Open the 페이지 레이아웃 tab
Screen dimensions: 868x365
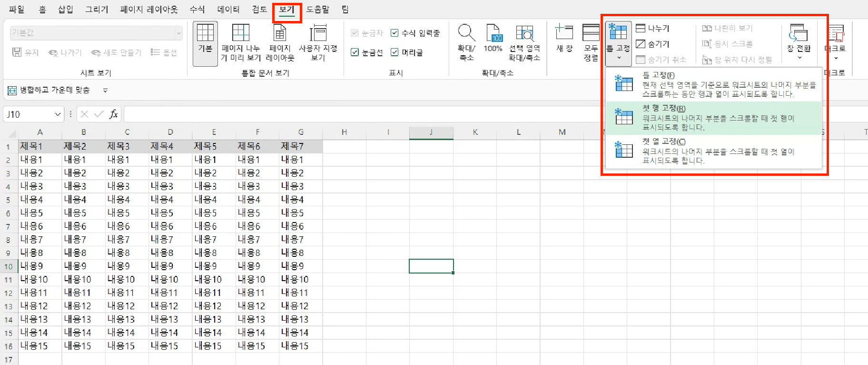click(x=149, y=10)
